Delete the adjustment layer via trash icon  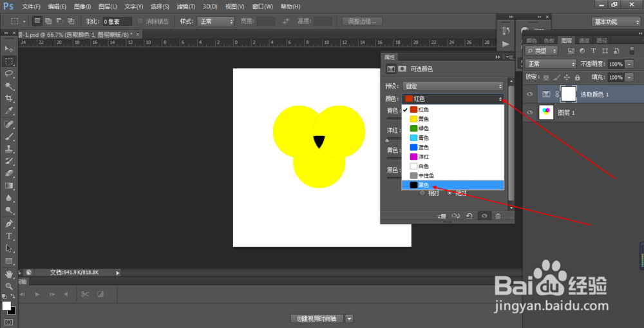point(498,217)
